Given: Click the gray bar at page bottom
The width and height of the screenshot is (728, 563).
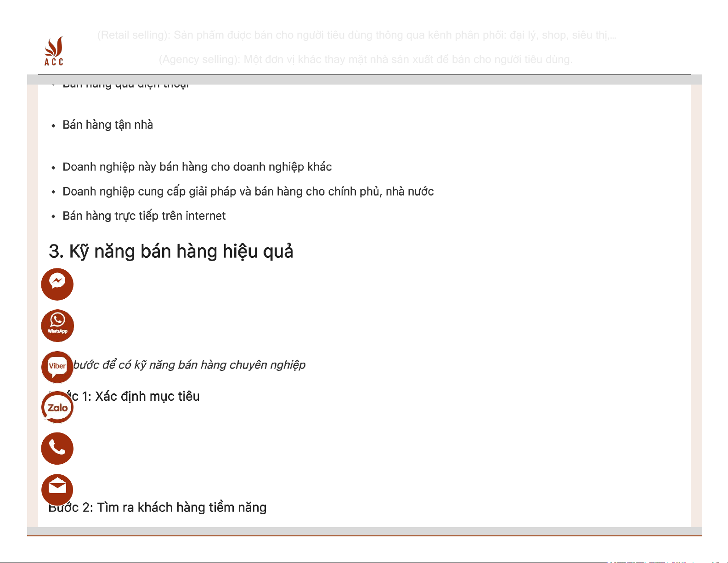Looking at the screenshot, I should click(364, 531).
